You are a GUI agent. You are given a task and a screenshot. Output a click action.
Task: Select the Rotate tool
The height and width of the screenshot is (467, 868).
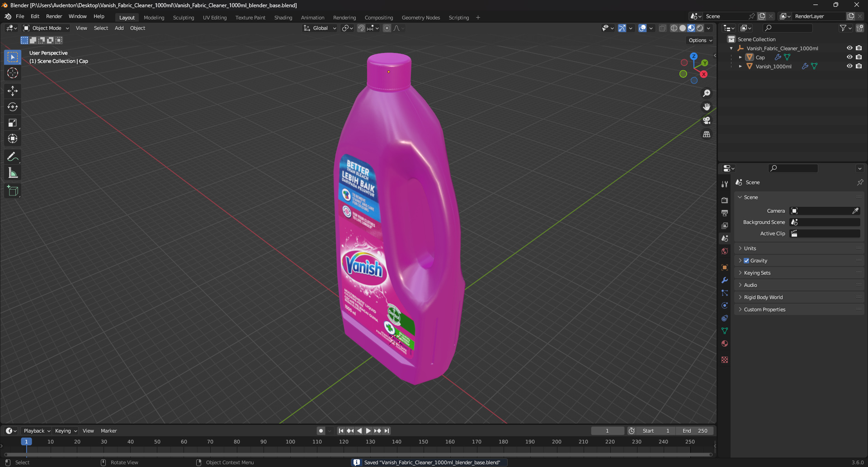[x=13, y=107]
